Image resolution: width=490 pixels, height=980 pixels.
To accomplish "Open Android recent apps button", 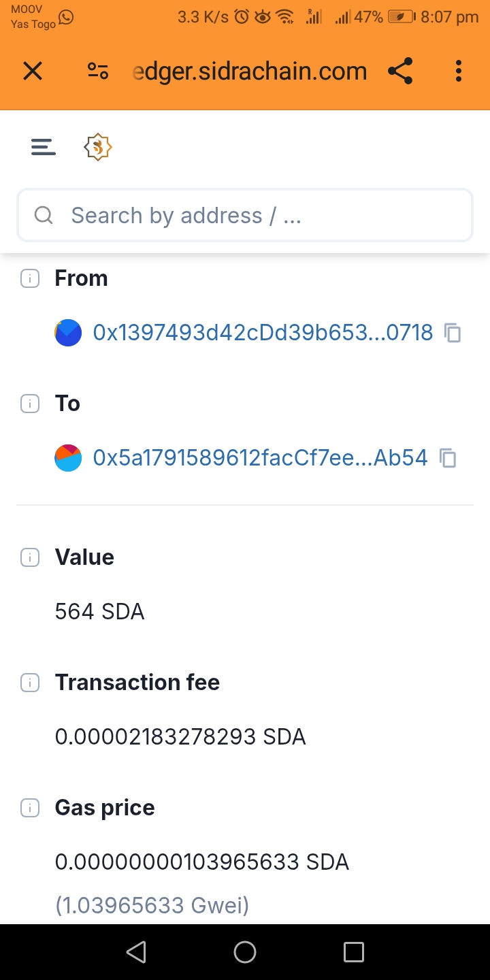I will pyautogui.click(x=354, y=952).
